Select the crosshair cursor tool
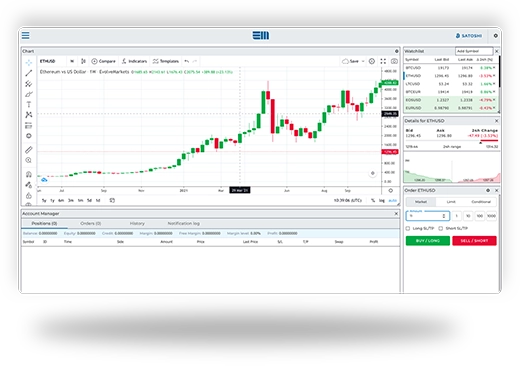The image size is (520, 371). pos(29,63)
